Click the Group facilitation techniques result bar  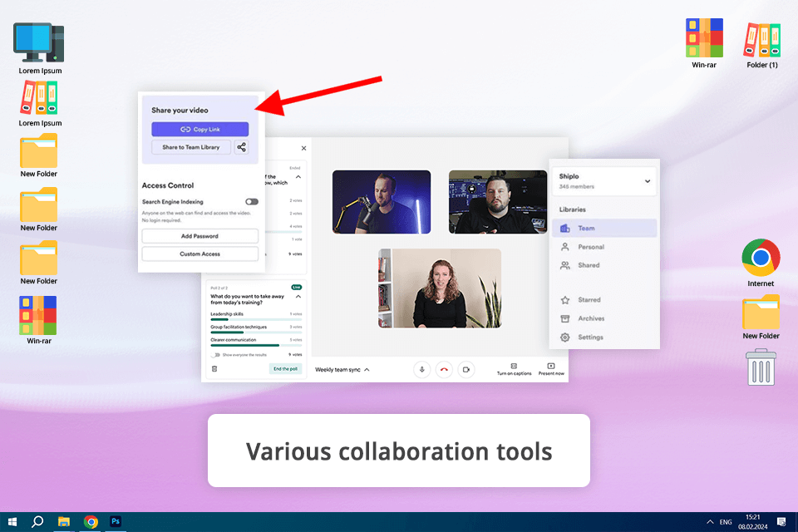(x=256, y=332)
